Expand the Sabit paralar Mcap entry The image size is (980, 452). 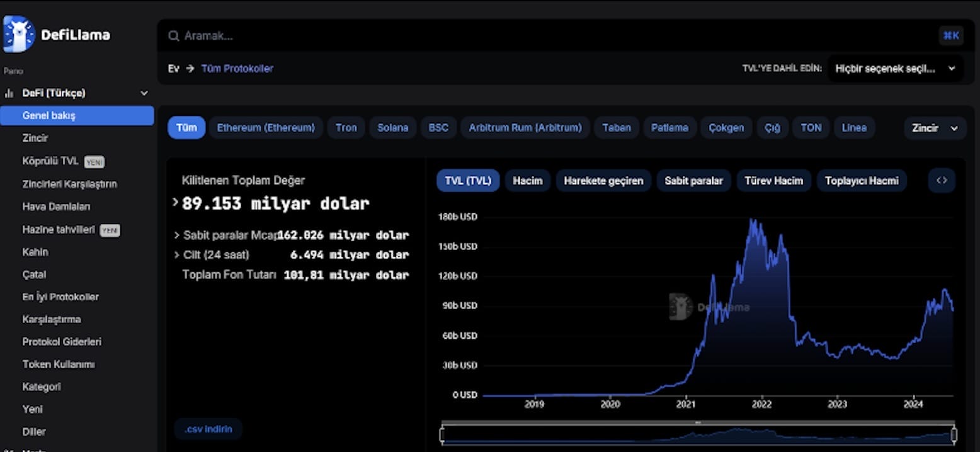click(176, 235)
